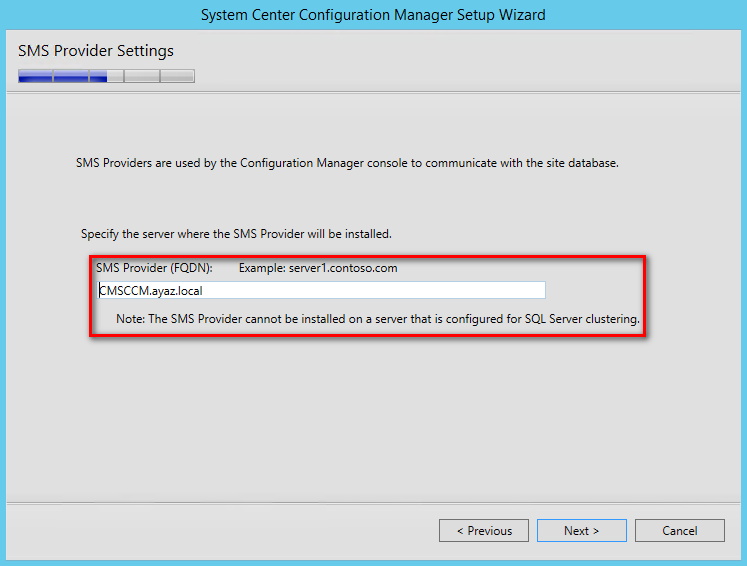Click the first filled progress segment
The image size is (747, 566).
36,76
